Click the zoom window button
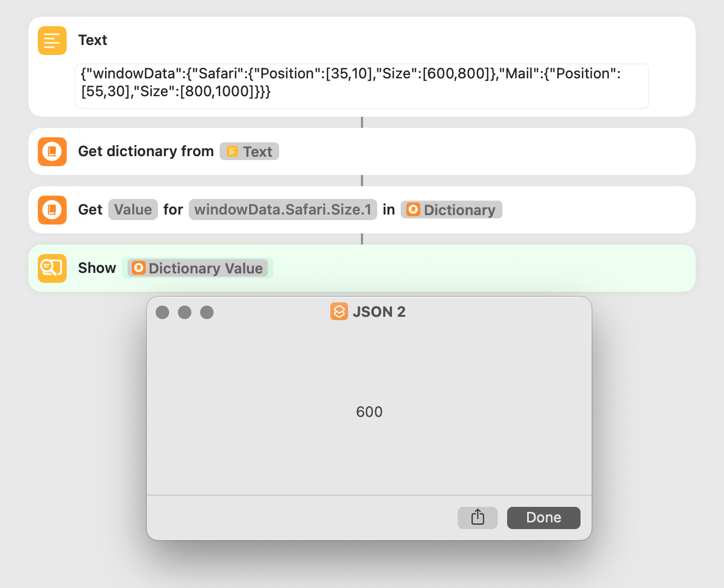The height and width of the screenshot is (588, 724). coord(207,312)
